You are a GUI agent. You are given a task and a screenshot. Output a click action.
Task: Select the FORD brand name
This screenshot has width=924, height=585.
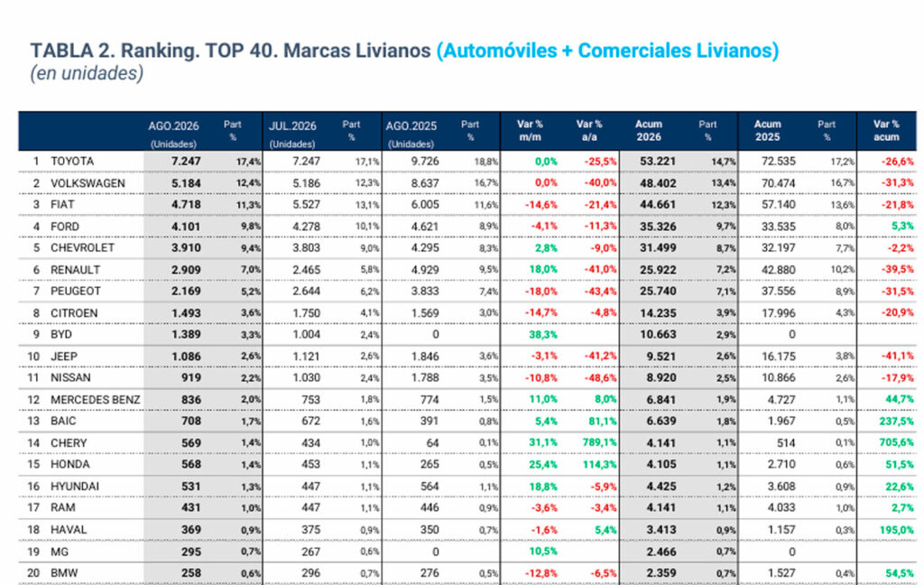point(65,227)
